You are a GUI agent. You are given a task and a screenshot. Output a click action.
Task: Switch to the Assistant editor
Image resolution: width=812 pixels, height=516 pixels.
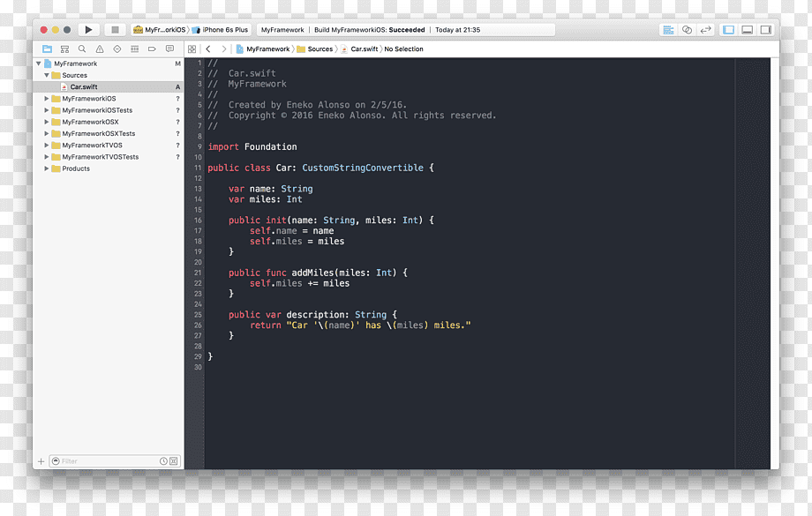point(688,30)
